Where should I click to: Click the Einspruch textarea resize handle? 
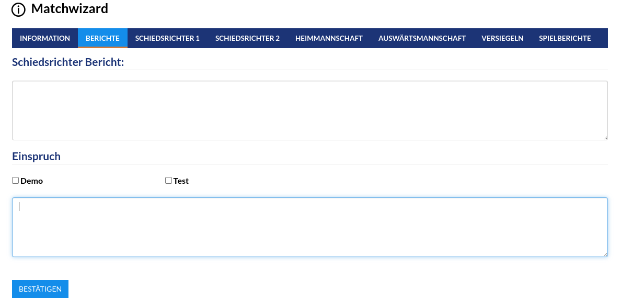pyautogui.click(x=605, y=254)
